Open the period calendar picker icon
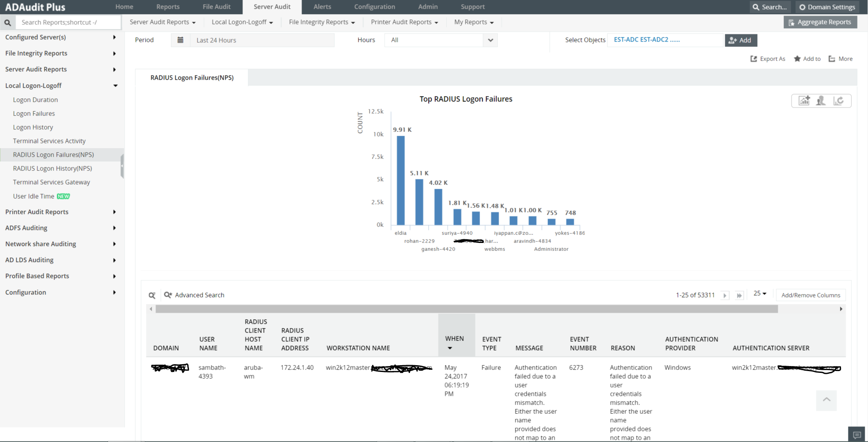 coord(180,40)
